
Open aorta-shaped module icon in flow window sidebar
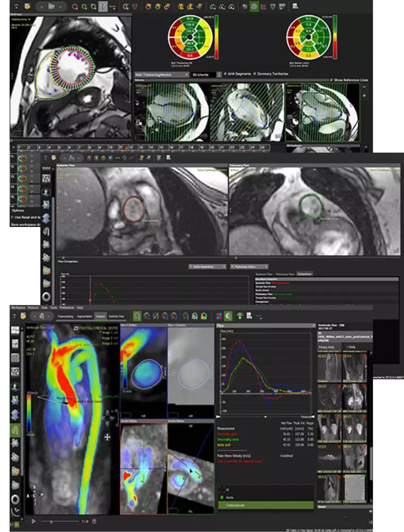pyautogui.click(x=46, y=231)
